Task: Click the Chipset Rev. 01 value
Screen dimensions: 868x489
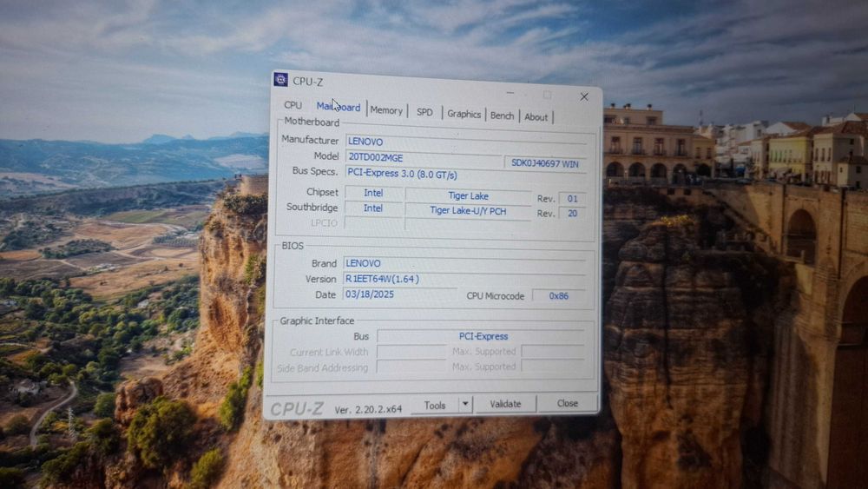Action: 572,198
